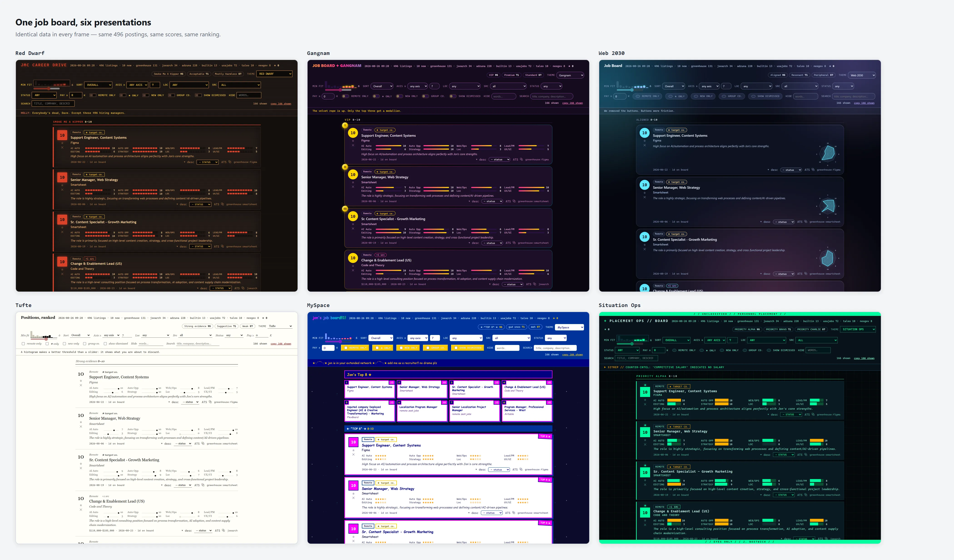Open Localization Program Manager tile in Jon's Top 8

(x=422, y=411)
